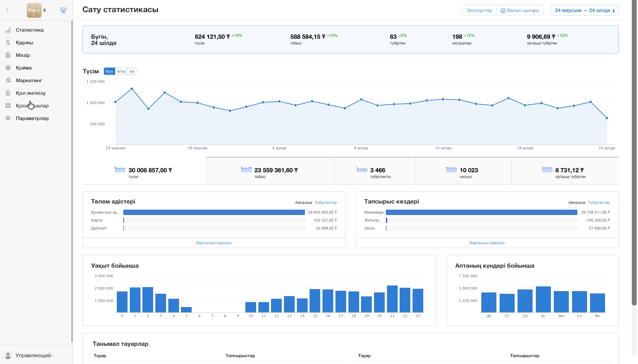This screenshot has width=638, height=364.
Task: Click the Маркетинг pie chart icon
Action: tap(8, 81)
